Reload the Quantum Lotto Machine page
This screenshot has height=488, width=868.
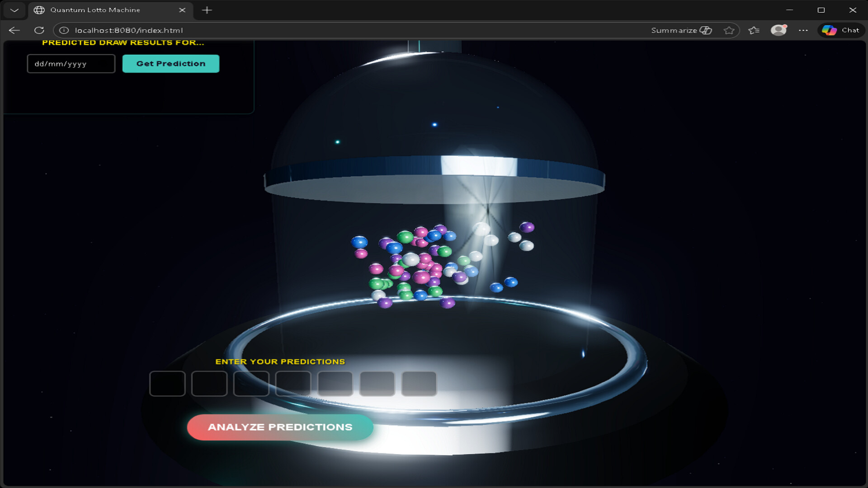pos(39,30)
